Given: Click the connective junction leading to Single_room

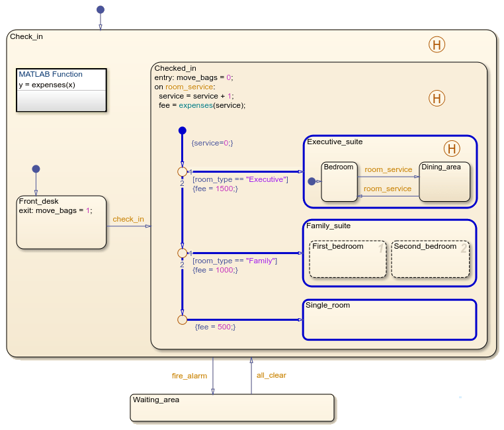Looking at the screenshot, I should coord(183,320).
